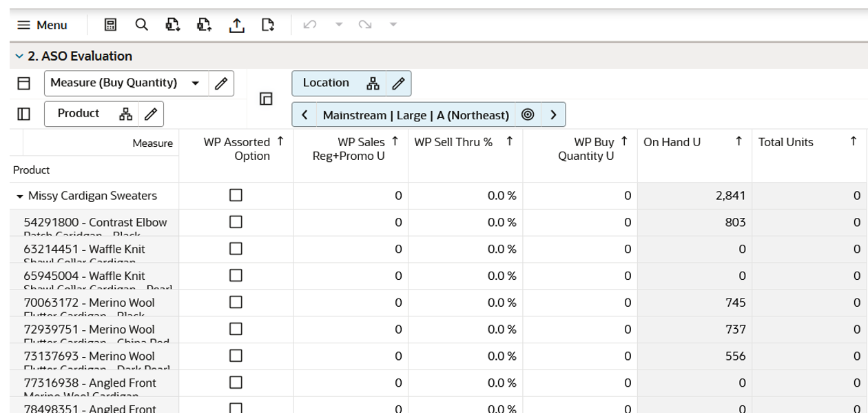Screen dimensions: 868x415
Task: Click the pencil icon next to Product
Action: tap(151, 114)
